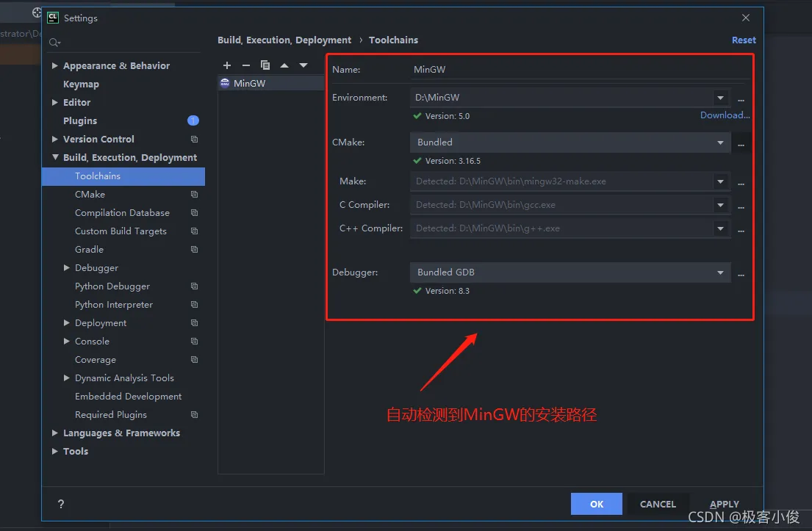The width and height of the screenshot is (812, 531).
Task: Open the CMake Bundled dropdown
Action: 720,142
